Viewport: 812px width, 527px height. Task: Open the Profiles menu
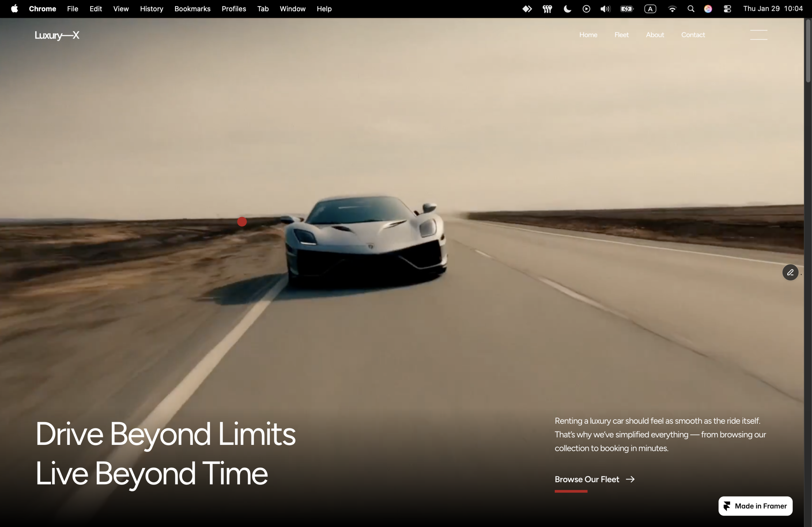233,9
